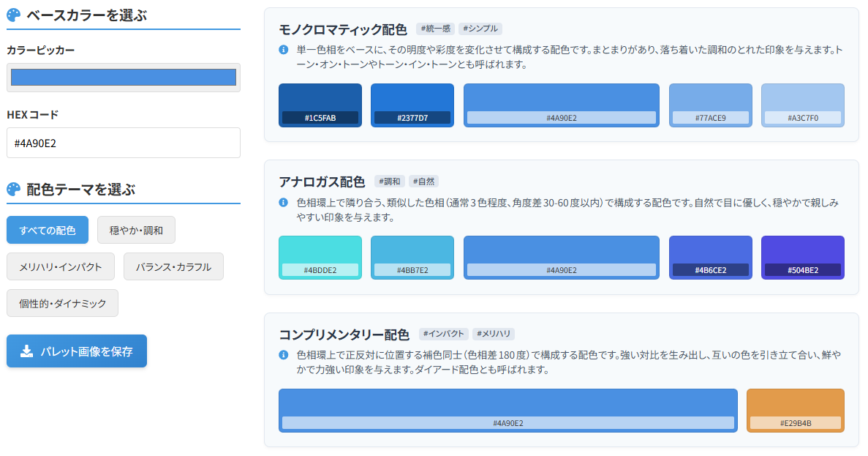Viewport: 868px width, 456px height.
Task: Select the すべての配色 theme filter
Action: click(48, 230)
